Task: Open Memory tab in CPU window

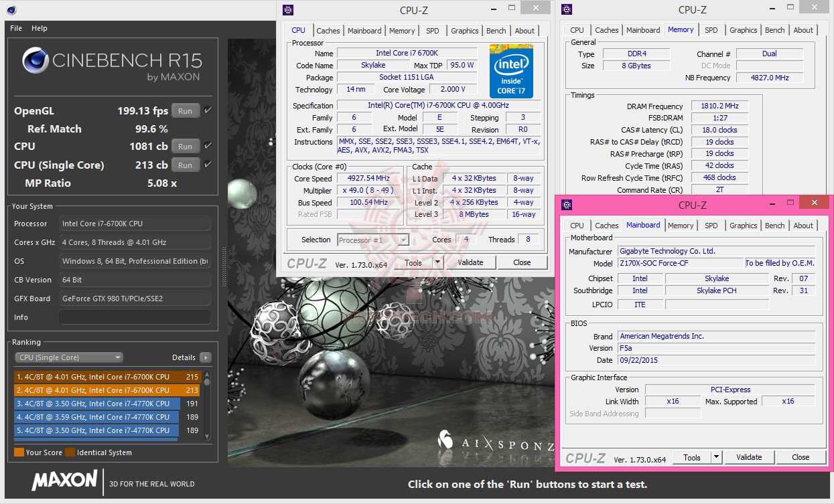Action: [x=402, y=31]
